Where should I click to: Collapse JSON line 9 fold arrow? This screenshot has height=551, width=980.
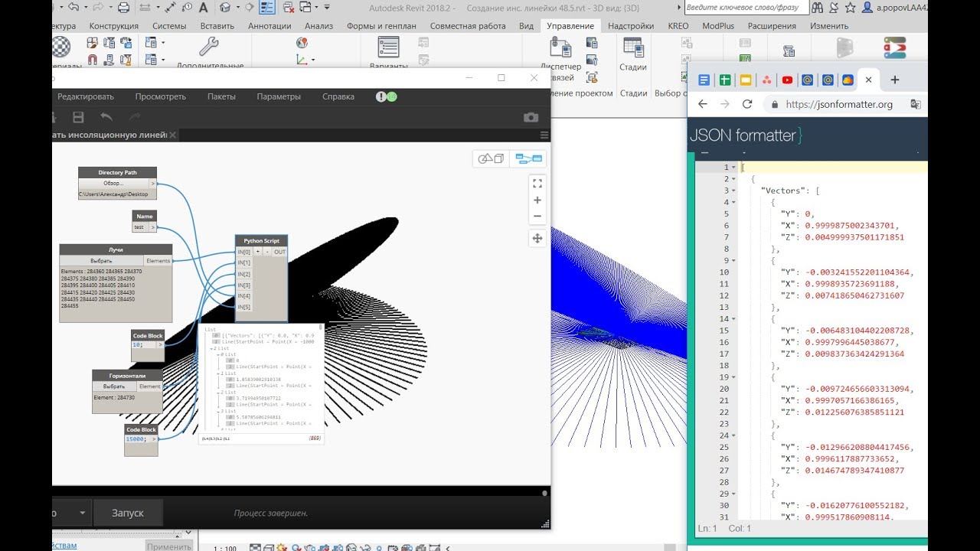[x=733, y=260]
